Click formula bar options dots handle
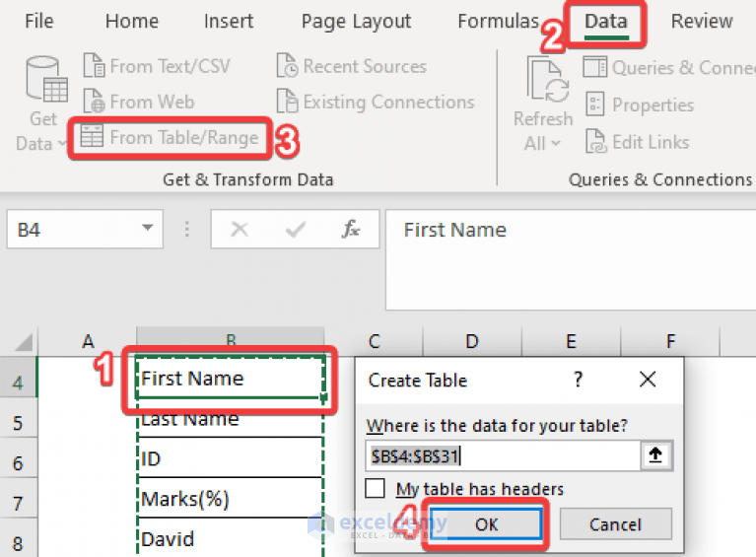 [x=186, y=229]
